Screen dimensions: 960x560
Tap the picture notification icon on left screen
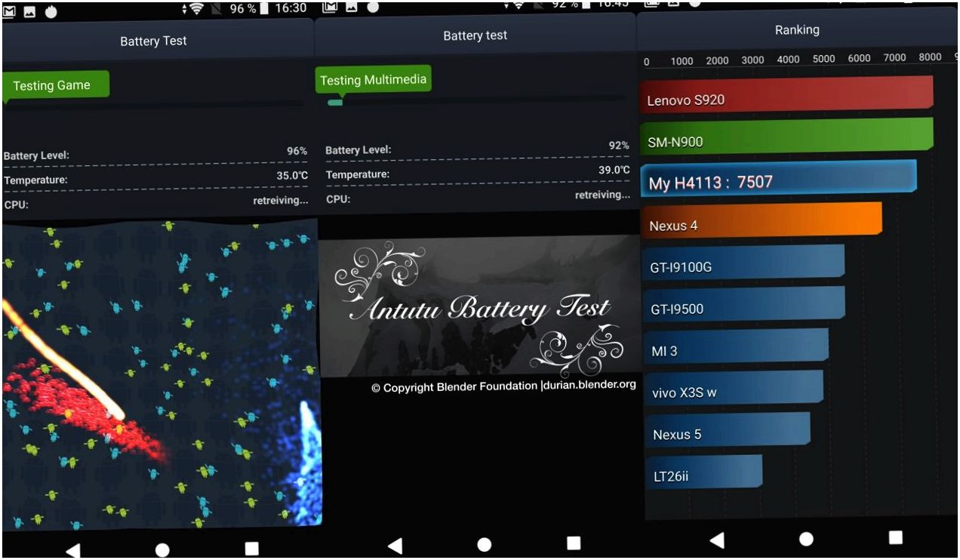pyautogui.click(x=31, y=11)
